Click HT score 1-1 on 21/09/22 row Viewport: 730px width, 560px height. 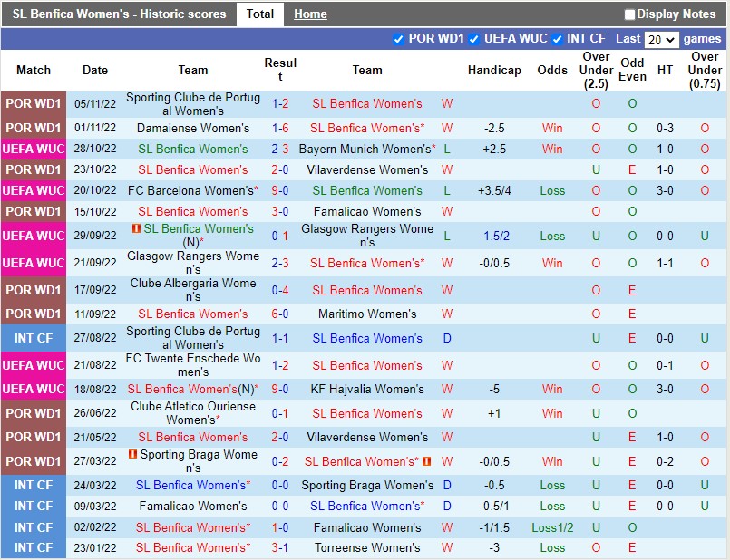point(665,264)
